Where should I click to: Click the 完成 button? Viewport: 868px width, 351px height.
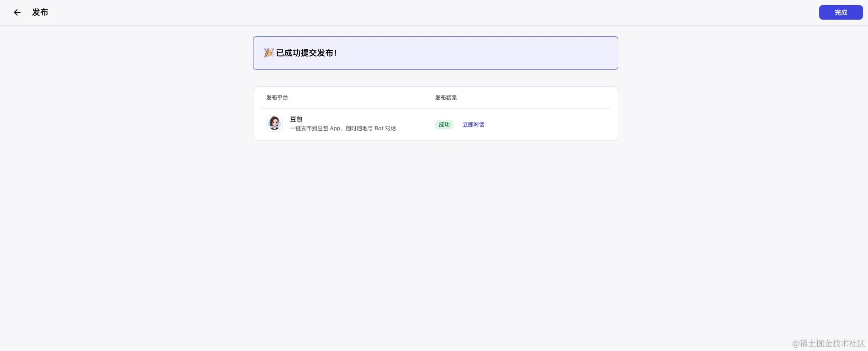click(841, 12)
